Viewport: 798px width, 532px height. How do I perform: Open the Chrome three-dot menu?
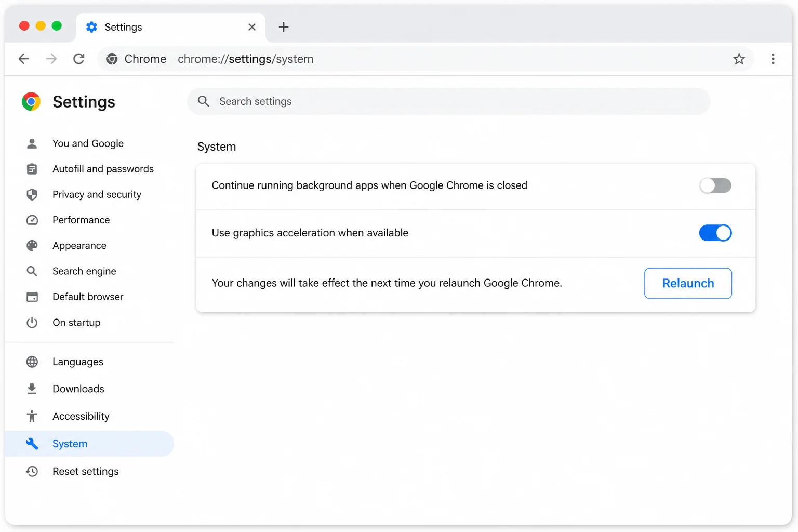773,59
